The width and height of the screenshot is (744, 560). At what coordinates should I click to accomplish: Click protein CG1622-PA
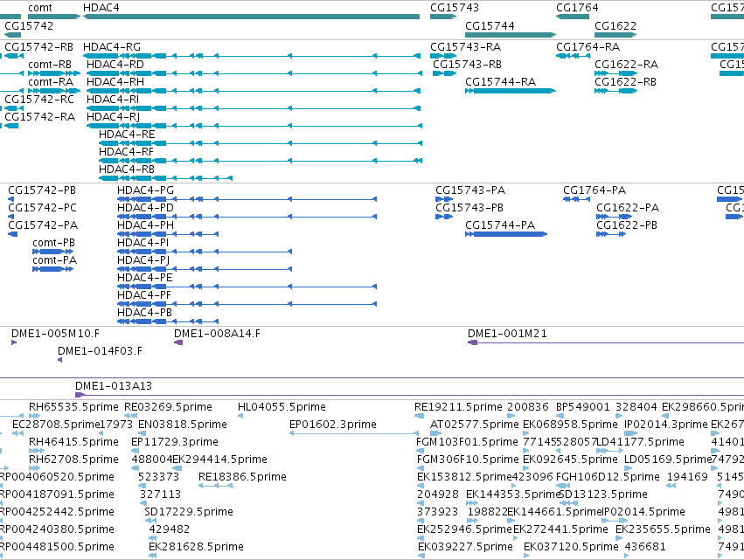pyautogui.click(x=628, y=208)
